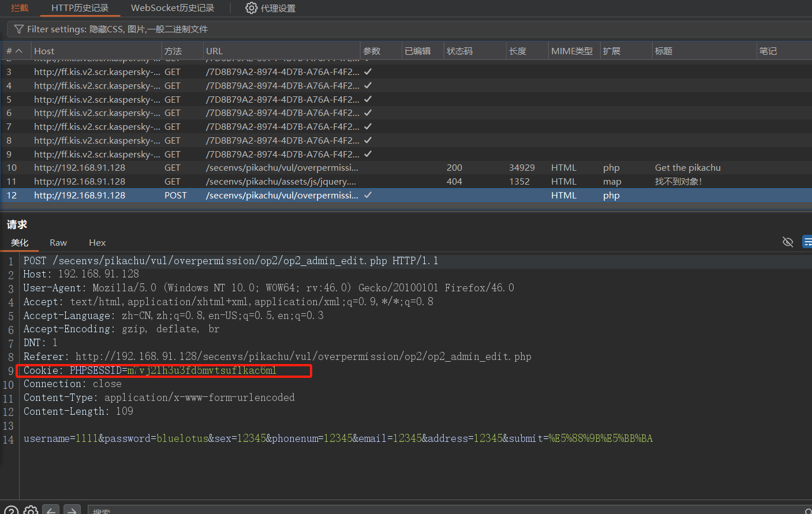Sort by the Host column header

[x=96, y=51]
